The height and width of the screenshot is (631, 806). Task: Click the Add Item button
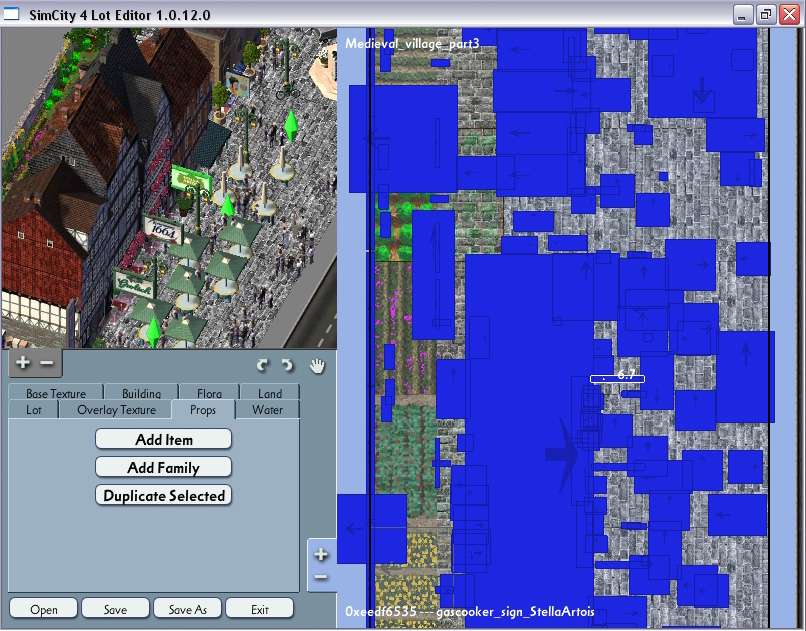tap(163, 439)
